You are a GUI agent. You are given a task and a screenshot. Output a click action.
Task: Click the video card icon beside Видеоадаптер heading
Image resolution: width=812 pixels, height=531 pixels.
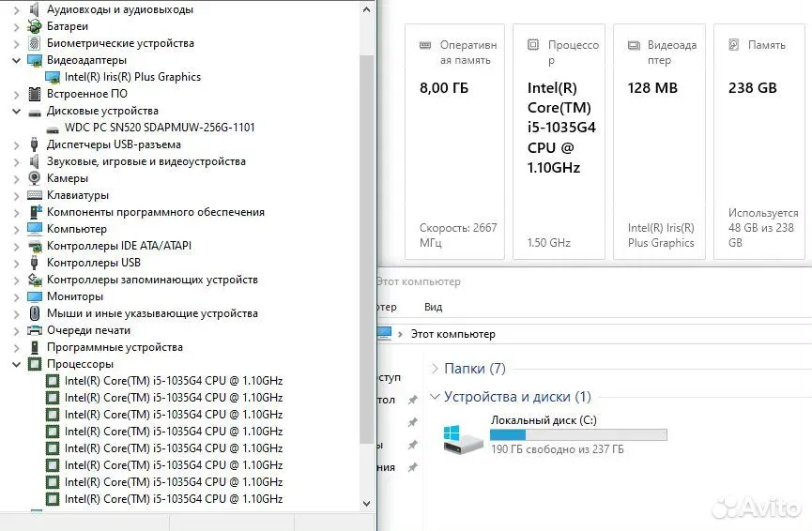(634, 45)
